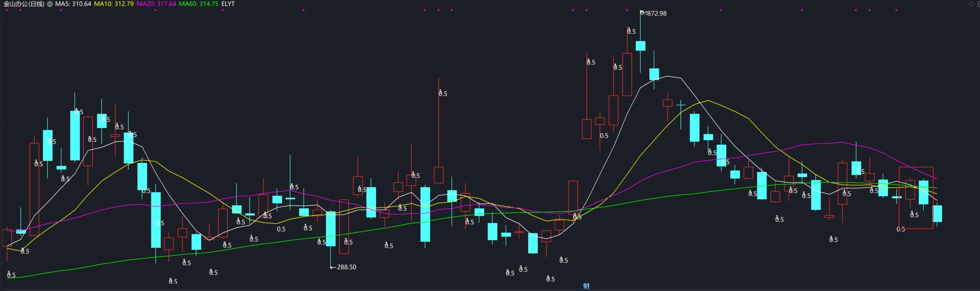Select the rightmost cyan candlestick
Screen dimensions: 980x291
[x=937, y=214]
